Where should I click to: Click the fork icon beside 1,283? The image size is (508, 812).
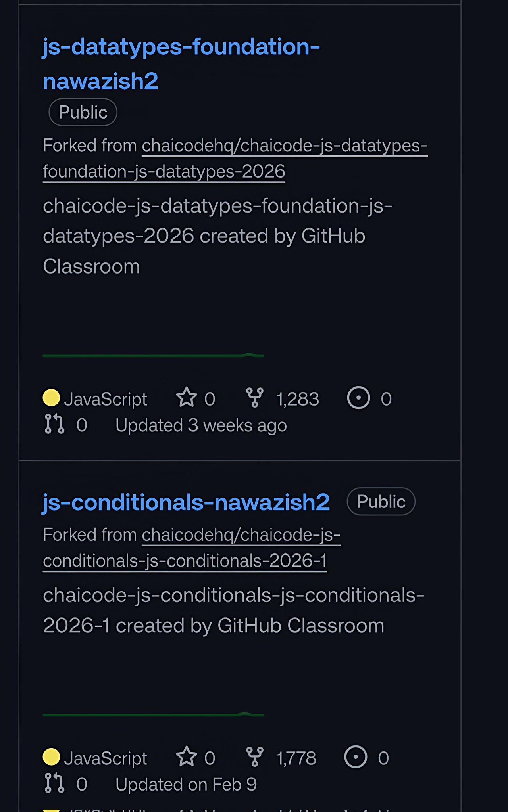click(x=254, y=398)
